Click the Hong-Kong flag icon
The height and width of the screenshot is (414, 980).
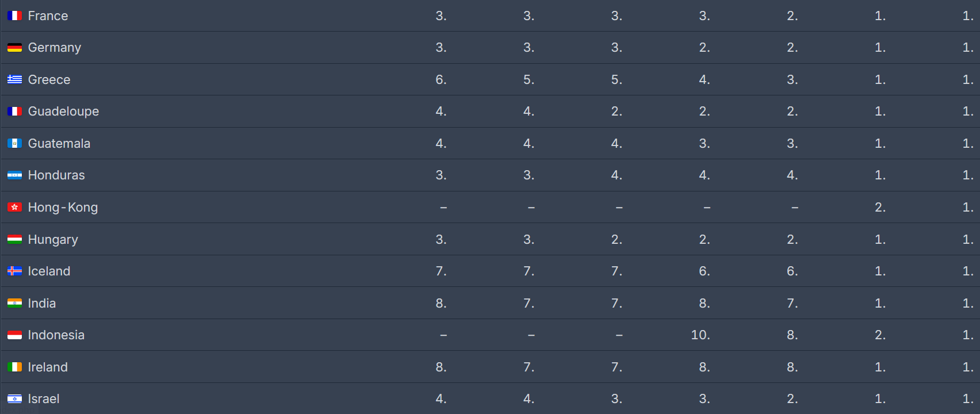tap(15, 208)
